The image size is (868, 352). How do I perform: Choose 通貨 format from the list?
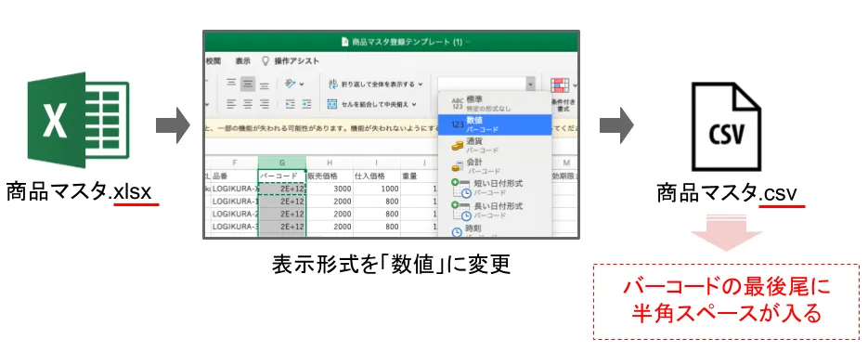[495, 145]
